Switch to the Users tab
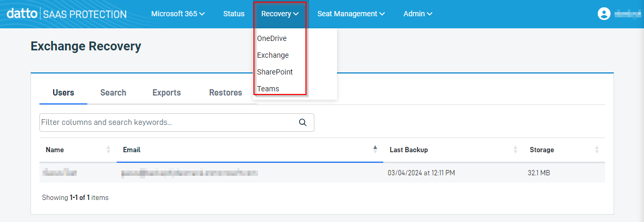The width and height of the screenshot is (644, 222). tap(64, 93)
